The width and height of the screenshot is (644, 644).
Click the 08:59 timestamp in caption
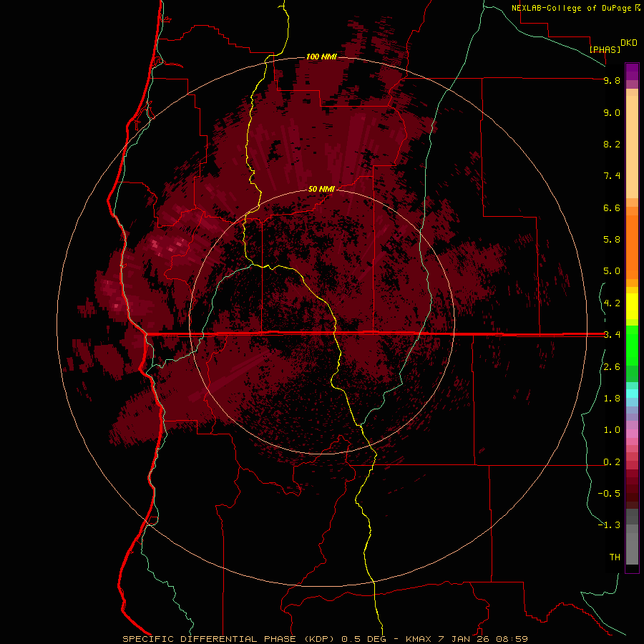tap(512, 639)
